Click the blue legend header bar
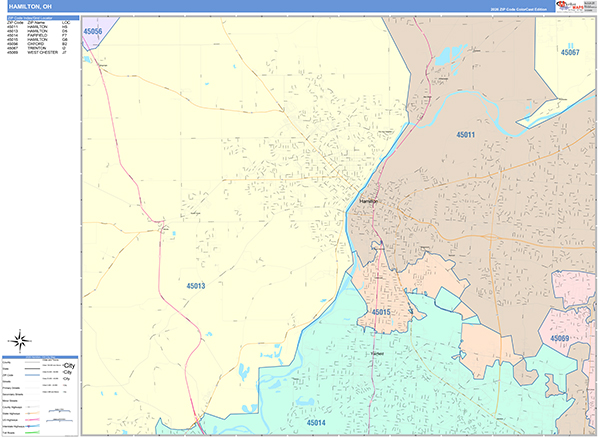 [x=40, y=356]
